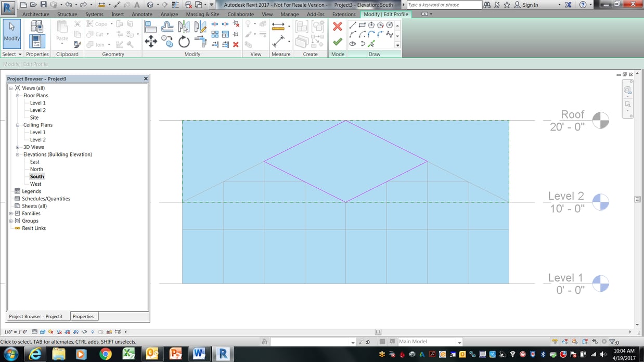Collapse the Floor Plans branch

17,95
